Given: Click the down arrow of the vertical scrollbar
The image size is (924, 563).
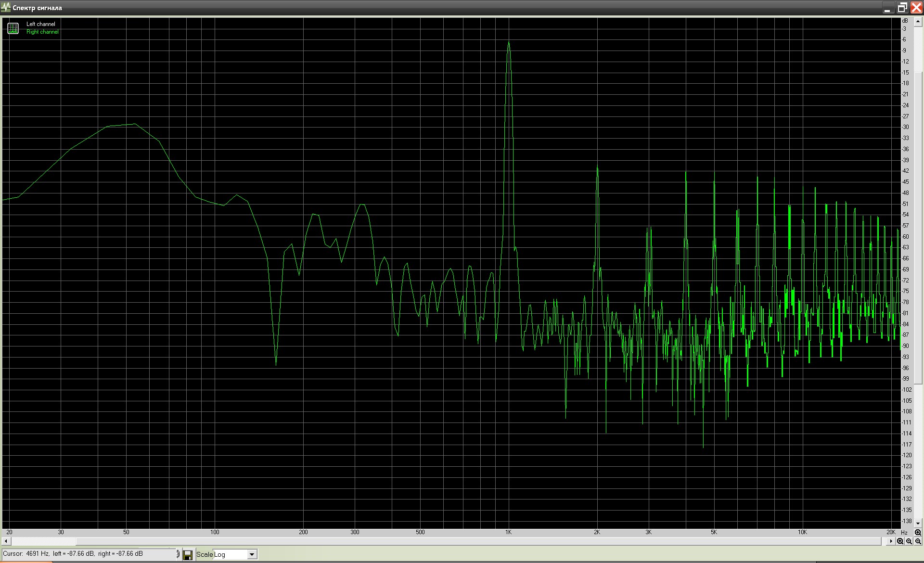Looking at the screenshot, I should coord(918,524).
